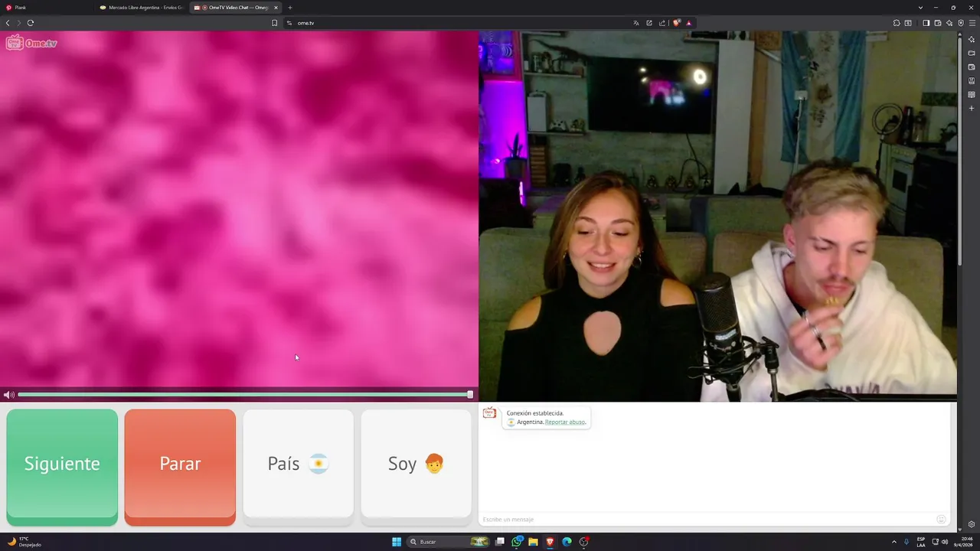Open sidebar settings gear icon
The height and width of the screenshot is (551, 980).
point(972,524)
